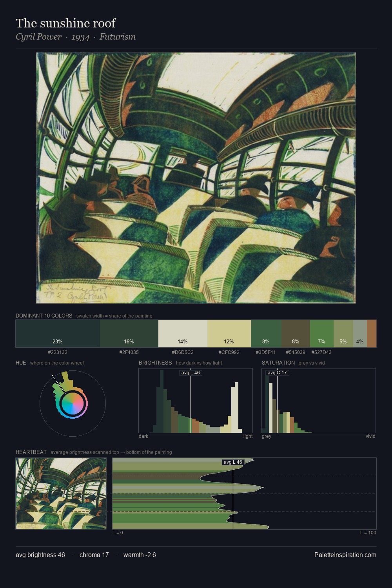Viewport: 392px width, 588px height.
Task: Click the 'L = 100' axis label
Action: click(x=368, y=533)
